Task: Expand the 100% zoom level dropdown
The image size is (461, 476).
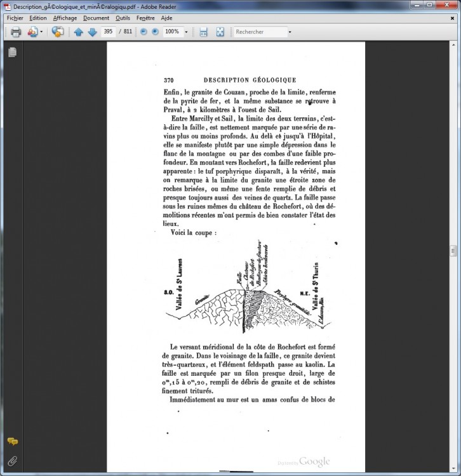Action: click(186, 32)
